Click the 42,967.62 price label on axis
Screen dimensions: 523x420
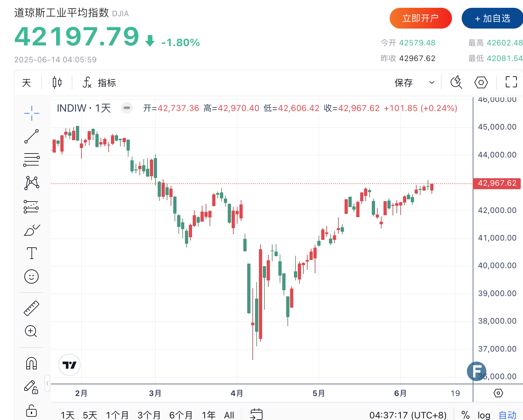(497, 183)
